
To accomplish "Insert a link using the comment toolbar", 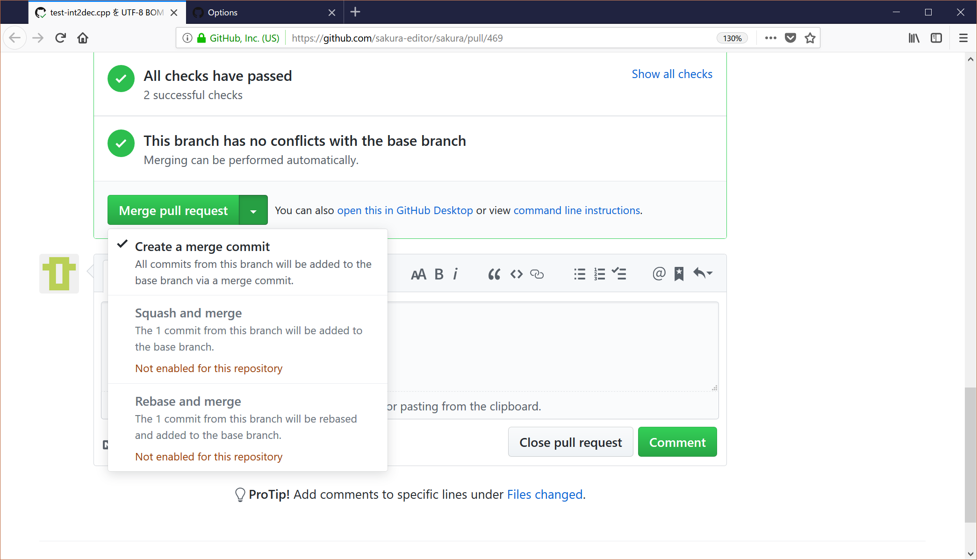I will [x=537, y=274].
